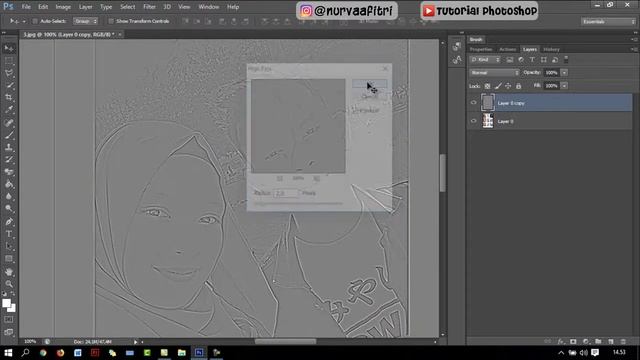Screen dimensions: 640x360
Task: Toggle Quick Mask mode icon
Action: click(x=9, y=320)
